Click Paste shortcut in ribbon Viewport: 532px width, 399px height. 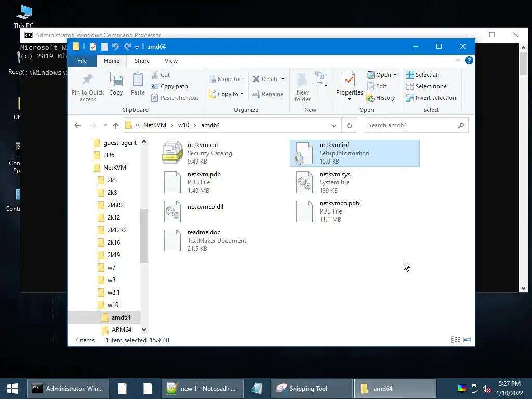click(175, 98)
